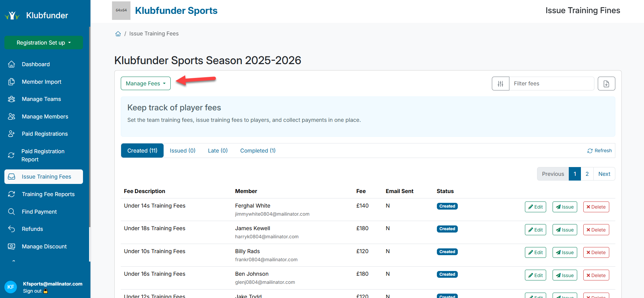Issue James Kewell's Under 18s fee
Image resolution: width=644 pixels, height=298 pixels.
tap(564, 230)
